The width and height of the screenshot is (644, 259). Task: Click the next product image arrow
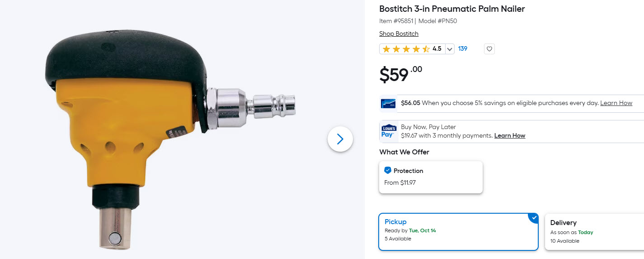340,139
